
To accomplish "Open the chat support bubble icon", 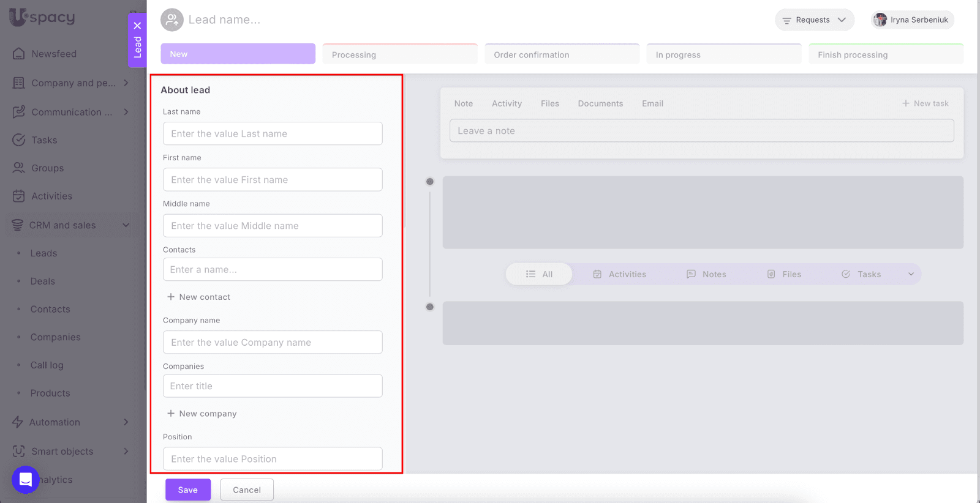I will point(26,480).
